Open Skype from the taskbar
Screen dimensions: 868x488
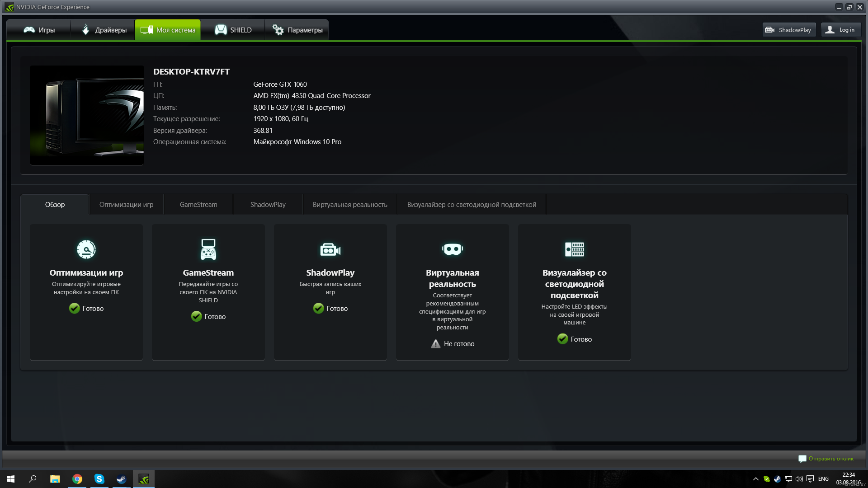[x=99, y=479]
